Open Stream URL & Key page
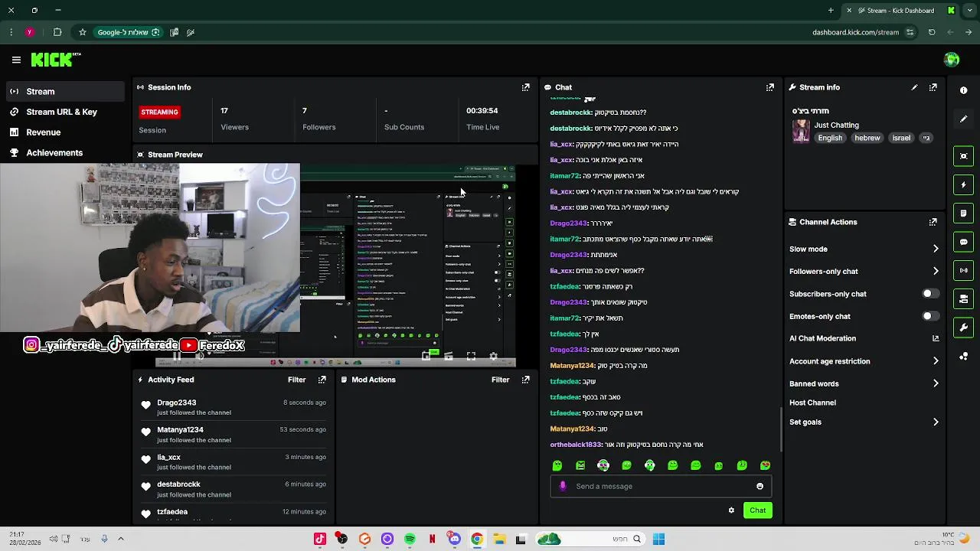Image resolution: width=980 pixels, height=551 pixels. [63, 112]
